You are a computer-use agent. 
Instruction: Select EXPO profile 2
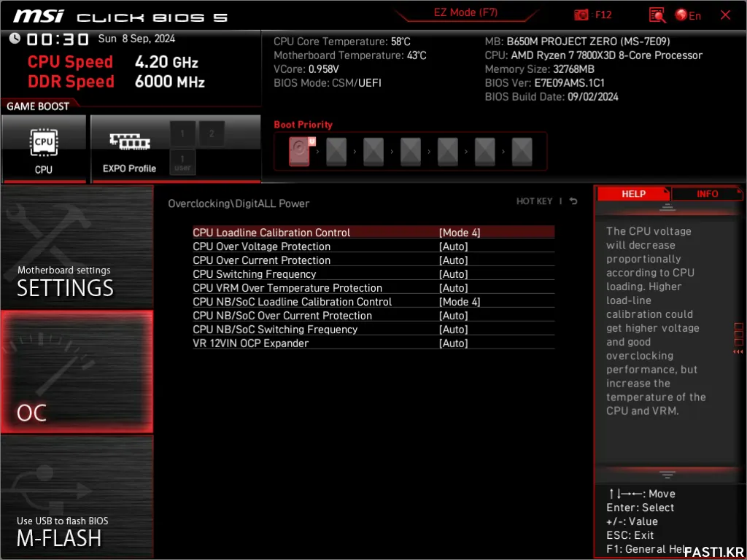point(212,133)
